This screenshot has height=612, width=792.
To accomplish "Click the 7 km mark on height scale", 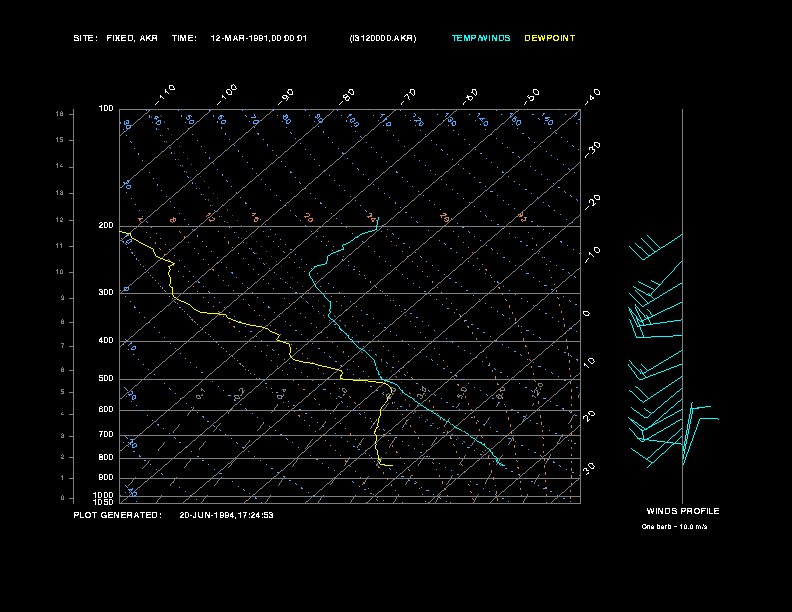I will point(63,346).
